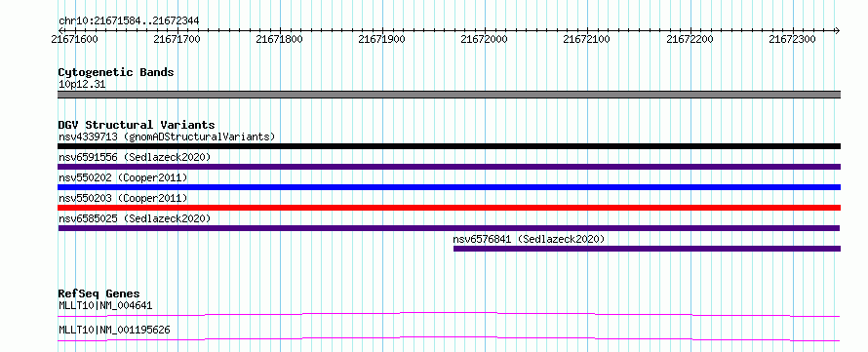
Task: Click ruler position 21671600
Action: point(74,39)
